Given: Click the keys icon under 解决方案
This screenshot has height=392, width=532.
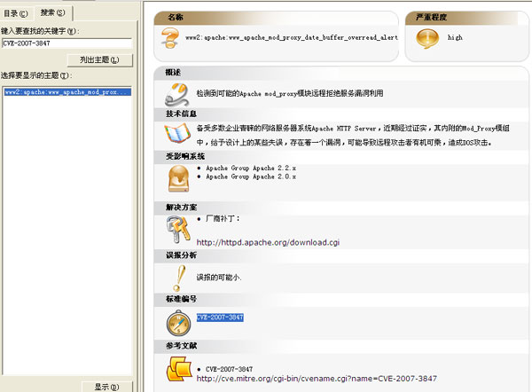Looking at the screenshot, I should 177,231.
